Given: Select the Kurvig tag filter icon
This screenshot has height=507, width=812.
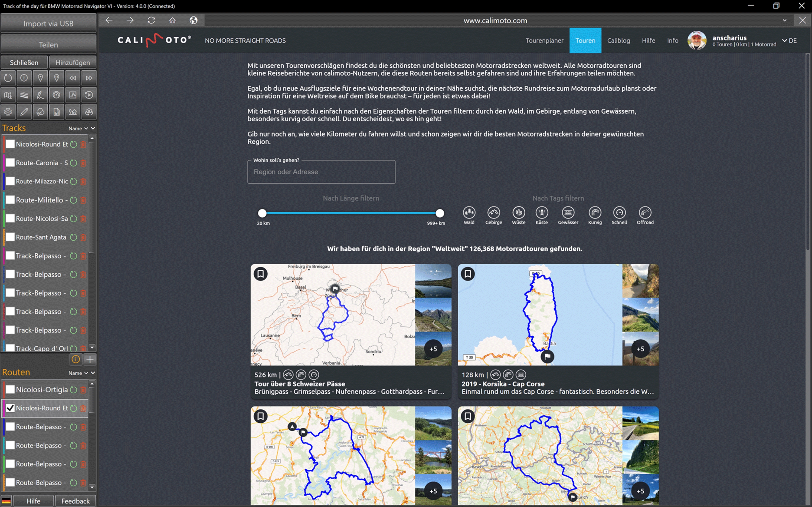Looking at the screenshot, I should coord(595,213).
